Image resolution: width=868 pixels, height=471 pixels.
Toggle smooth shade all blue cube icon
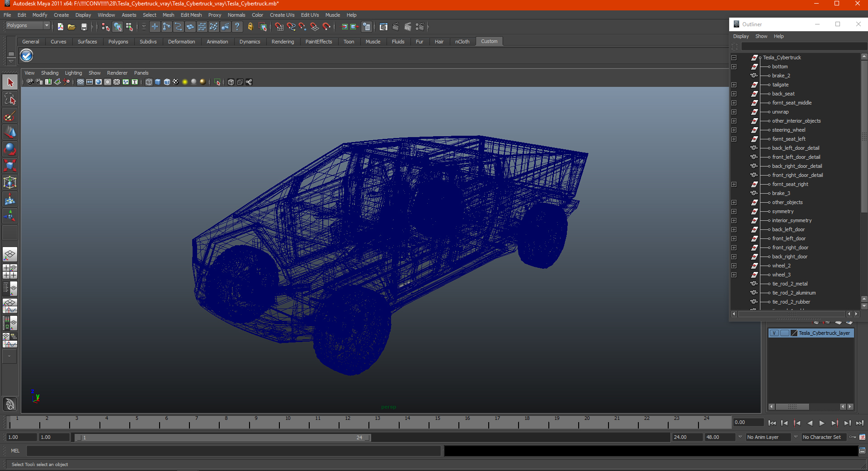coord(158,82)
